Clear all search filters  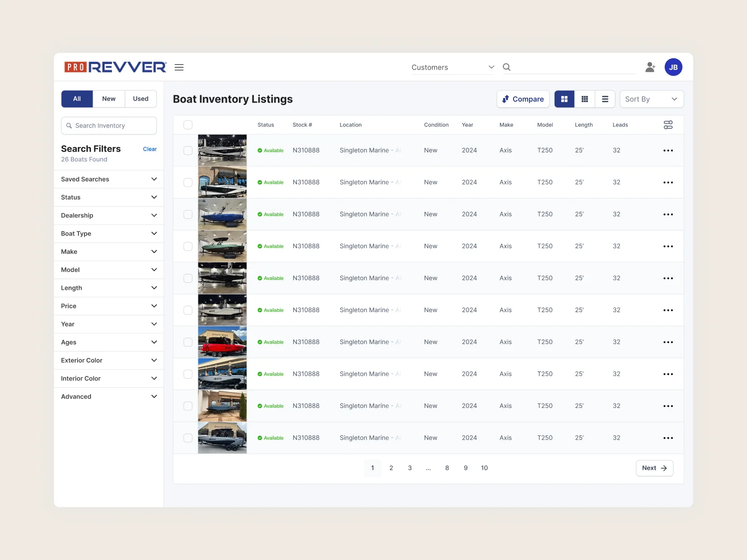coord(149,149)
